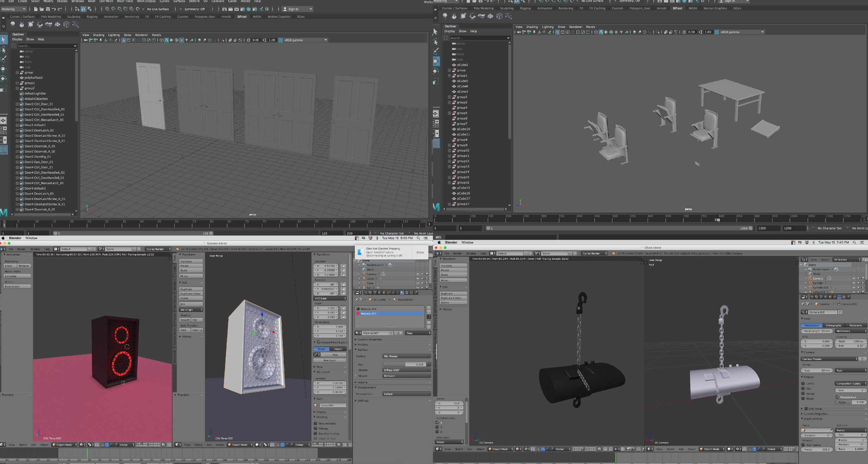Image resolution: width=868 pixels, height=464 pixels.
Task: Click the open scene folder icon in left Maya
Action: [x=42, y=9]
